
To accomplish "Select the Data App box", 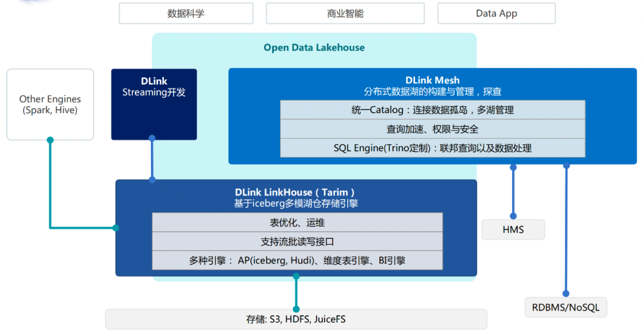I will [497, 14].
